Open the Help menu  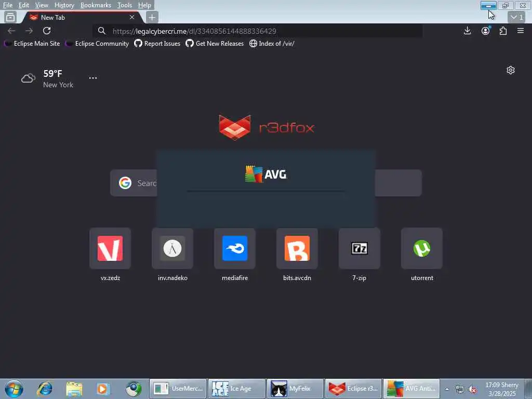click(x=144, y=5)
